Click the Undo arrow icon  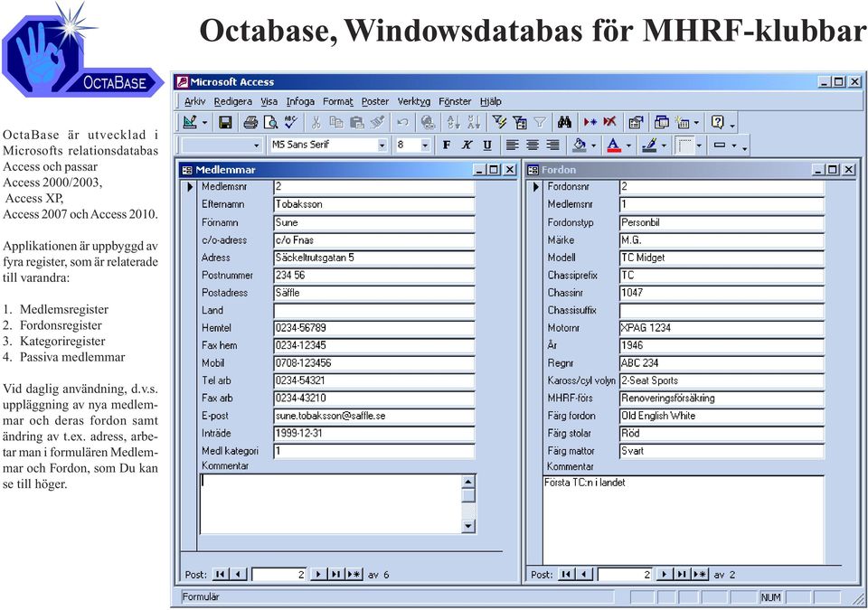(403, 122)
